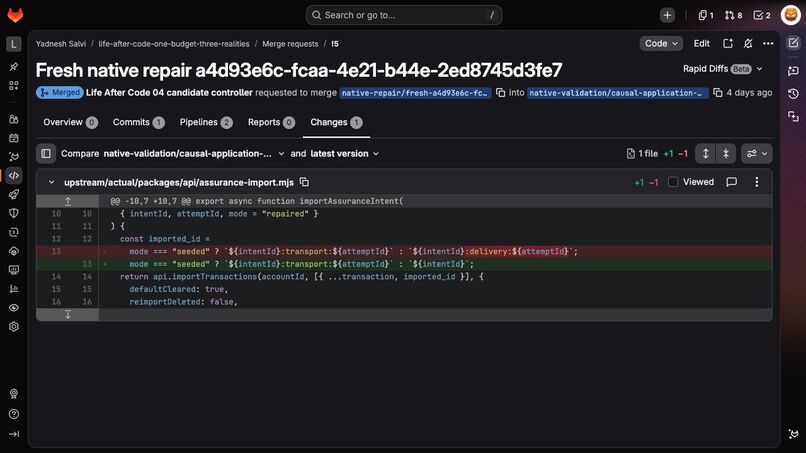Open the L project avatar in sidebar
Viewport: 806px width, 453px height.
pyautogui.click(x=14, y=44)
